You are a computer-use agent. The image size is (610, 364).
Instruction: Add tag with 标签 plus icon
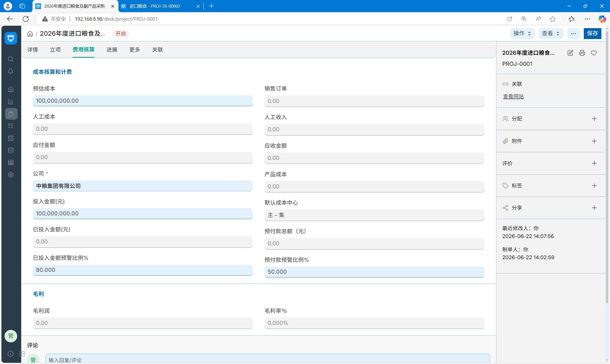point(594,186)
